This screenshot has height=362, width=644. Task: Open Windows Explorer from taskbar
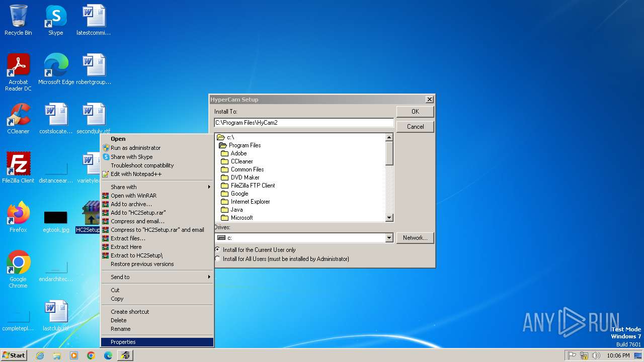click(57, 355)
